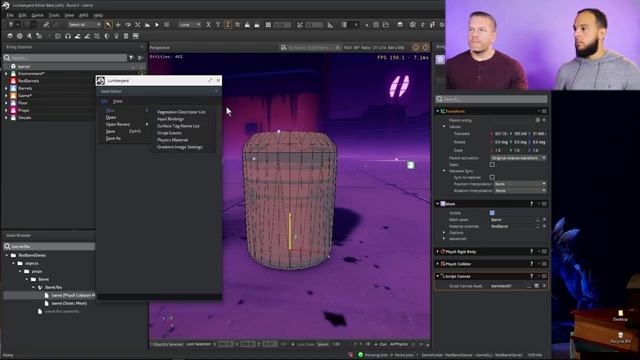Click the first orange viewport options icon
Viewport: 640px width, 360px height.
(416, 47)
